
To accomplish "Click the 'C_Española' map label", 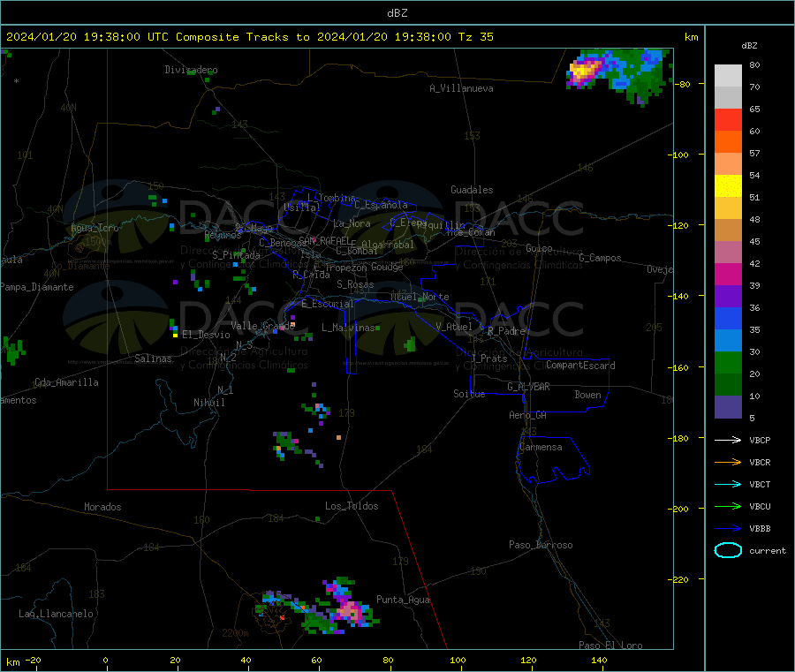I will (381, 205).
